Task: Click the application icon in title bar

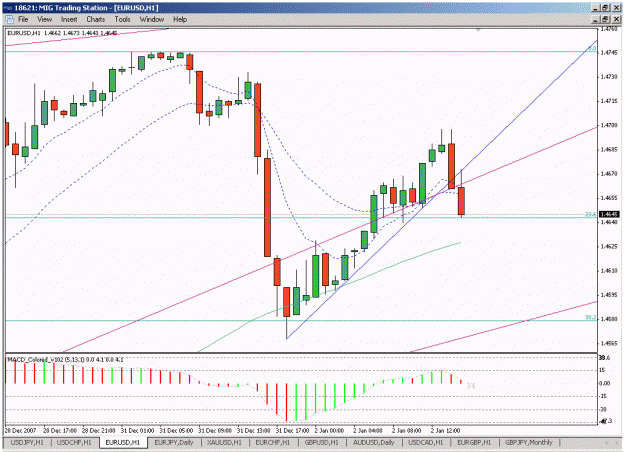Action: coord(8,8)
